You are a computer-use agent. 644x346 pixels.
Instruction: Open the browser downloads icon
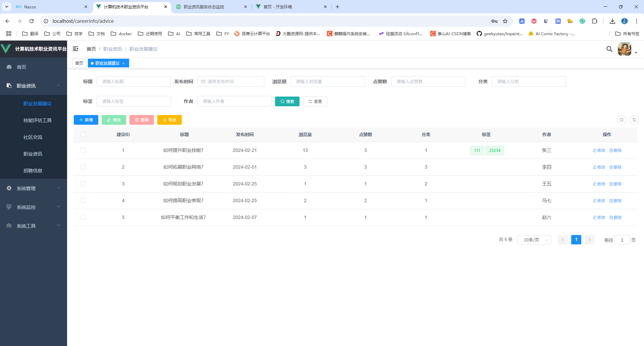tap(612, 21)
